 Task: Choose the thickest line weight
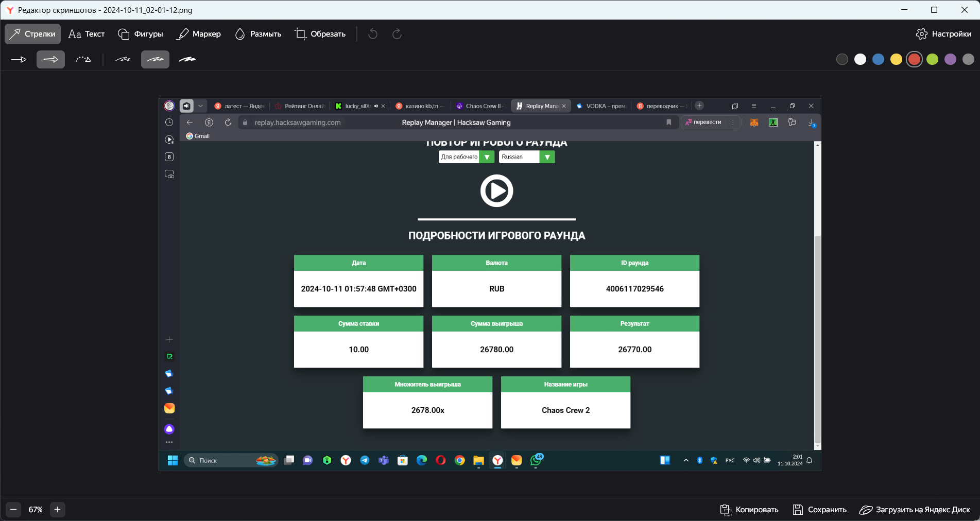(x=187, y=60)
